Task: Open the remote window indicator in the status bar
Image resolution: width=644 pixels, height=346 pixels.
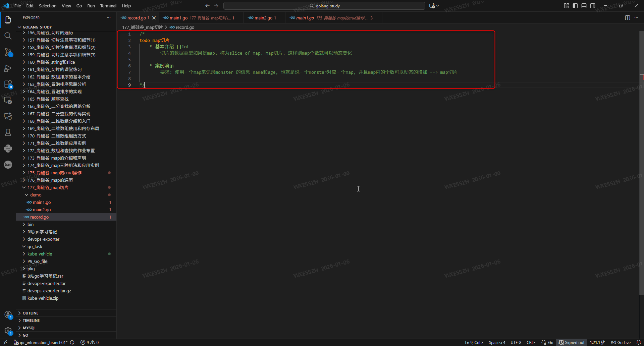Action: 5,342
